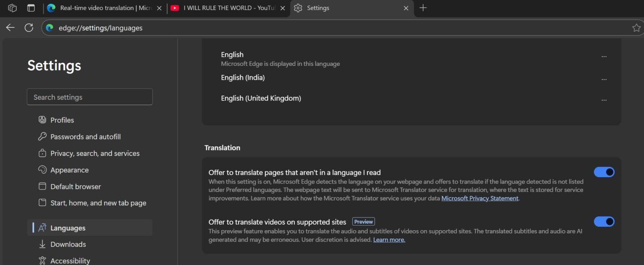644x265 pixels.
Task: Open the Profiles settings section
Action: coord(62,120)
